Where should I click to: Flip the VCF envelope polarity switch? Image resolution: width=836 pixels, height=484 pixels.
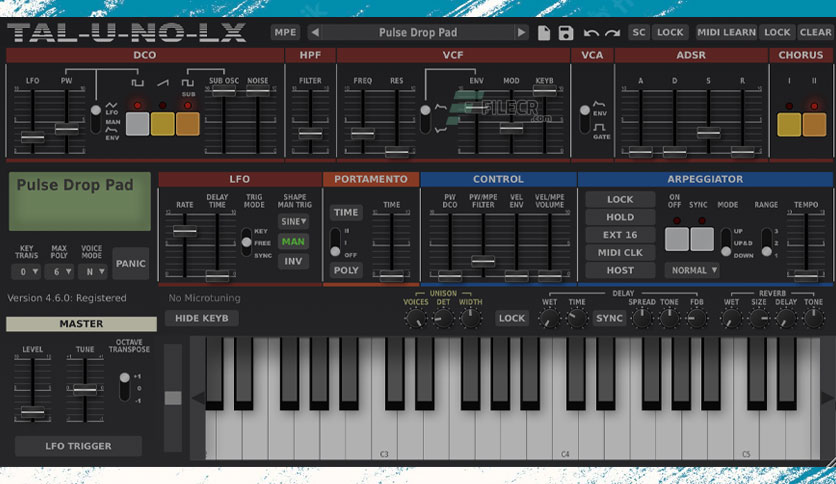click(425, 119)
